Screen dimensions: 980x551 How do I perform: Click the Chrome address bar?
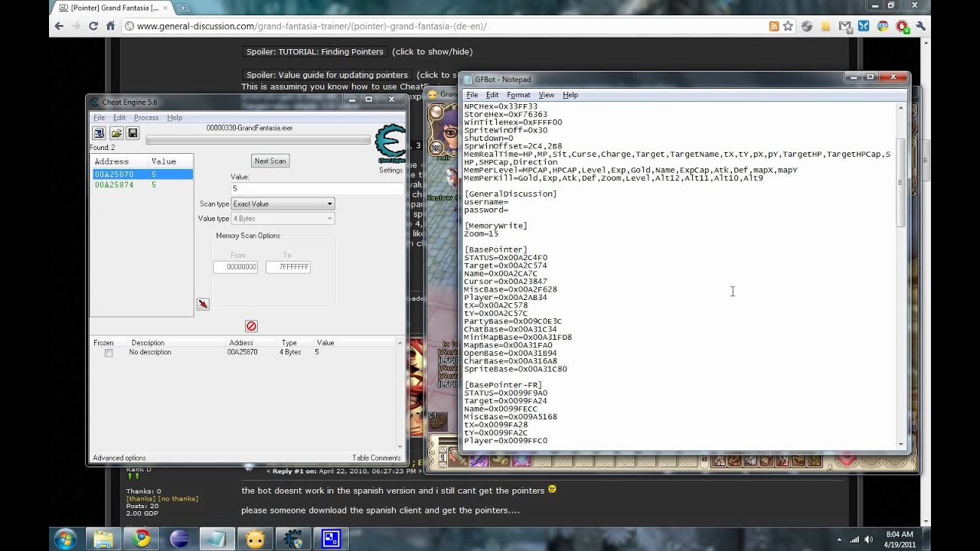[444, 26]
